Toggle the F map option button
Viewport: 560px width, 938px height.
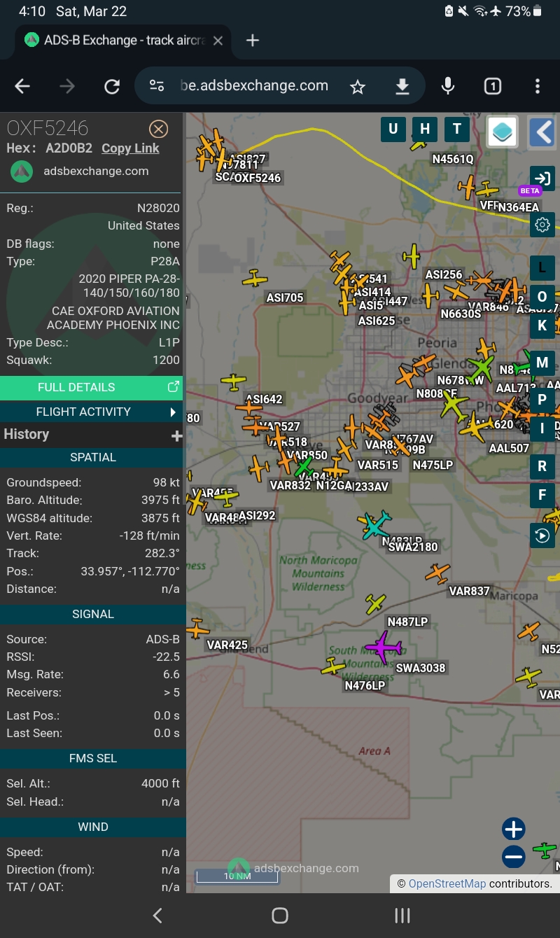[542, 495]
